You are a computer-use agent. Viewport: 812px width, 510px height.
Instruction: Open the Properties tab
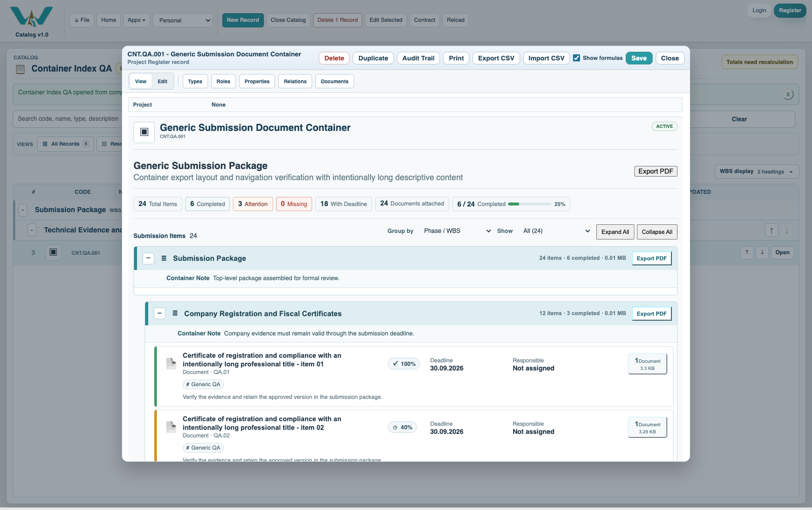257,81
